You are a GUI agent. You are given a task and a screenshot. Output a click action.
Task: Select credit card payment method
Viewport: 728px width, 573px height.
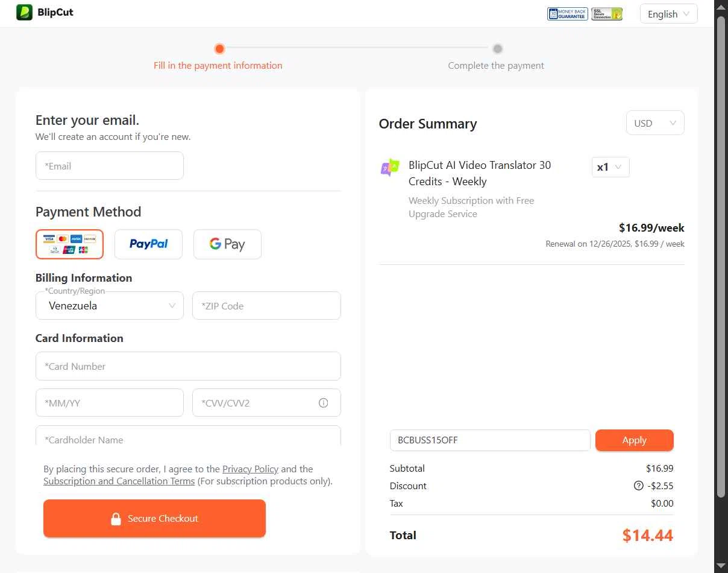tap(69, 244)
